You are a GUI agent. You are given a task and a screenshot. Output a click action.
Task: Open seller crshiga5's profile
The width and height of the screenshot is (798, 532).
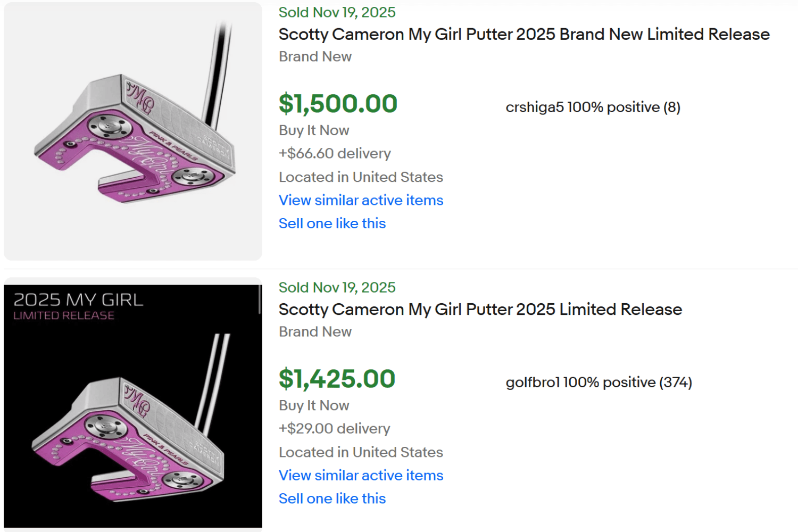point(534,107)
